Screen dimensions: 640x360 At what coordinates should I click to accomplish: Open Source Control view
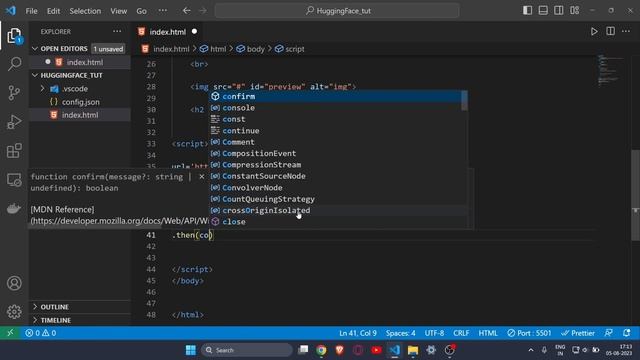click(14, 93)
